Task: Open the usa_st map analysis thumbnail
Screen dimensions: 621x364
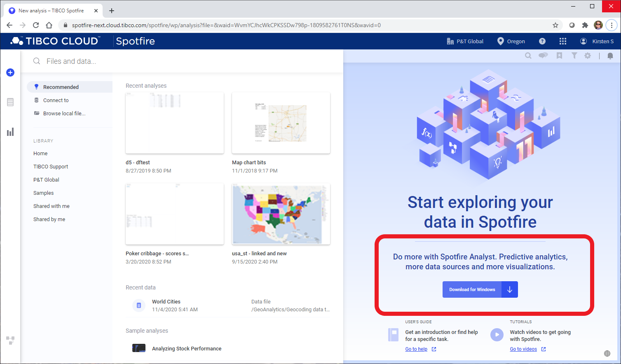Action: tap(281, 214)
